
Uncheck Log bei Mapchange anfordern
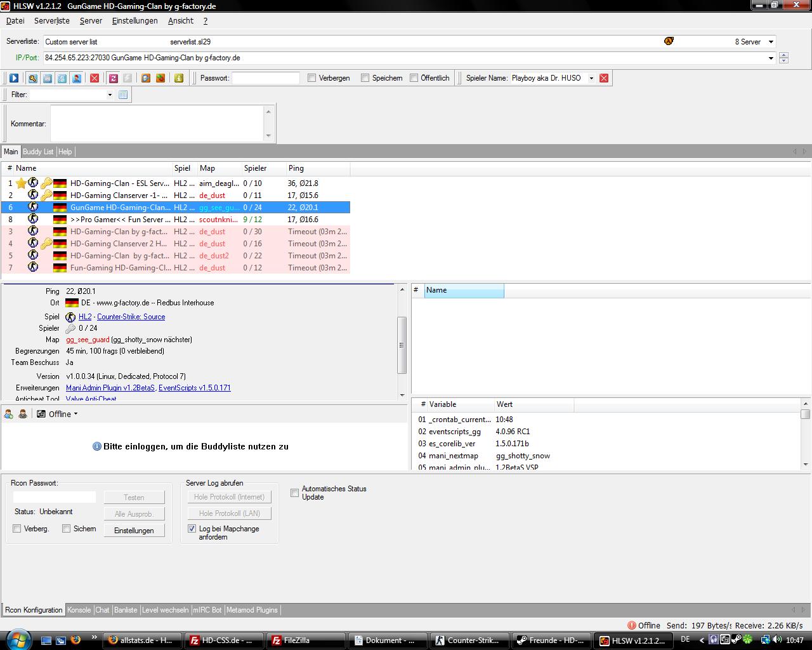pos(192,528)
